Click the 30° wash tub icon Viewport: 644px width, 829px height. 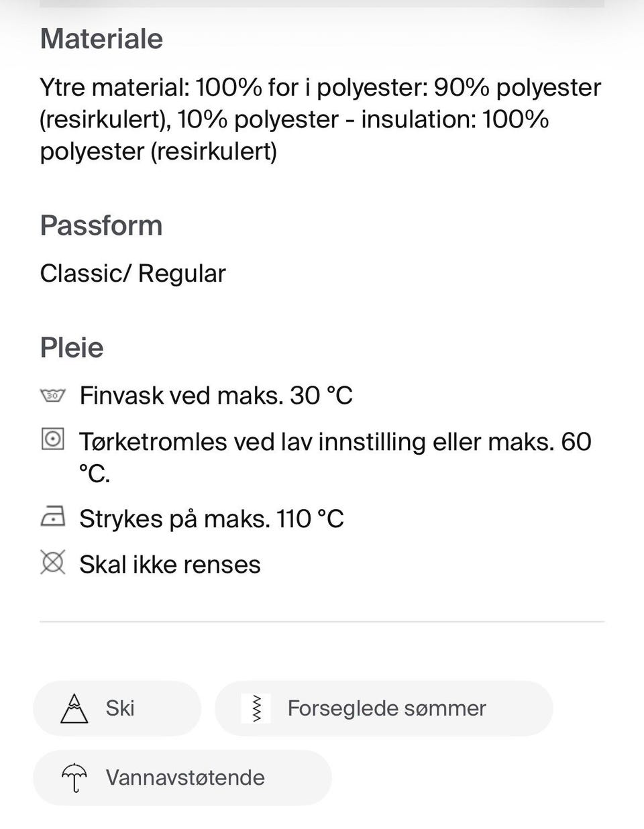[x=52, y=395]
